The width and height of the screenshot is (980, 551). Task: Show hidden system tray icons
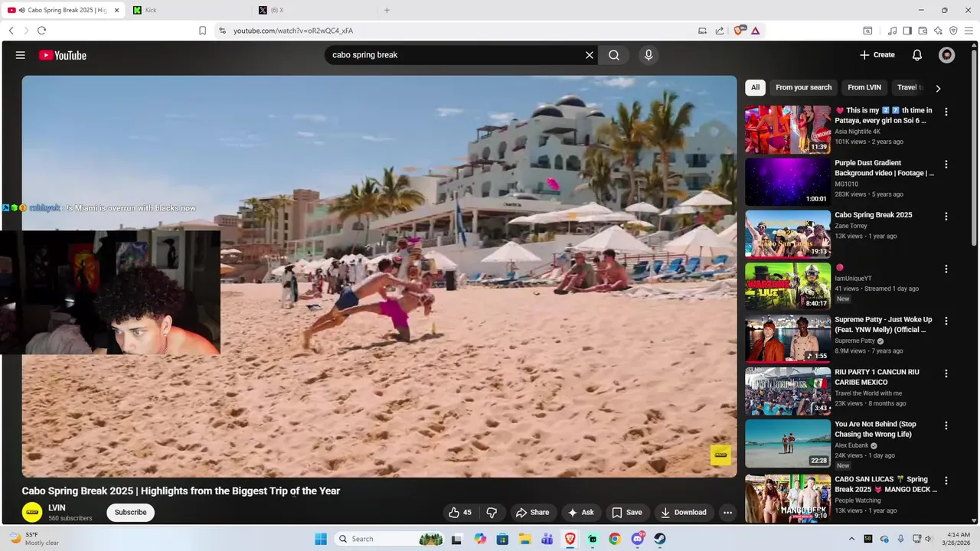851,539
